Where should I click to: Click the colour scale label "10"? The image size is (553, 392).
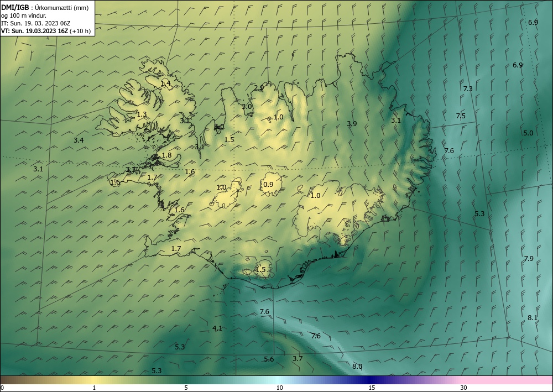(279, 388)
